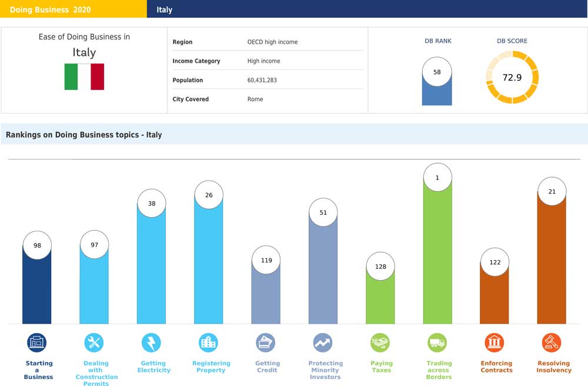This screenshot has height=386, width=588.
Task: Click the Ease of Doing Business in heading
Action: (84, 36)
